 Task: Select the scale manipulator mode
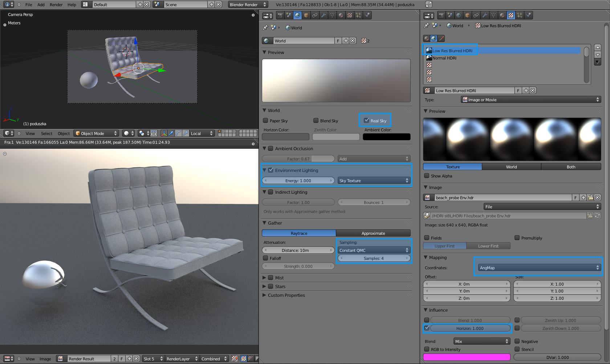(186, 133)
